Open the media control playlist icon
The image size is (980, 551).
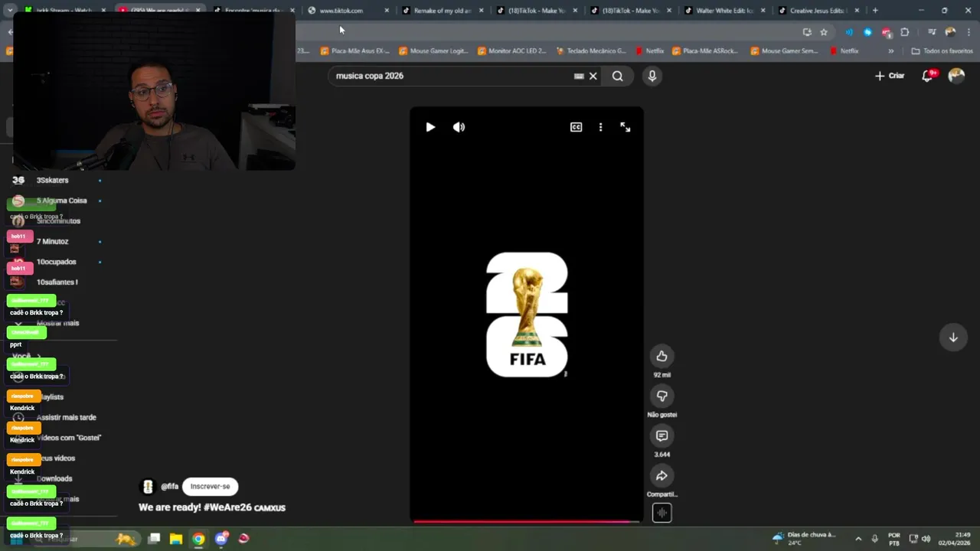click(932, 32)
